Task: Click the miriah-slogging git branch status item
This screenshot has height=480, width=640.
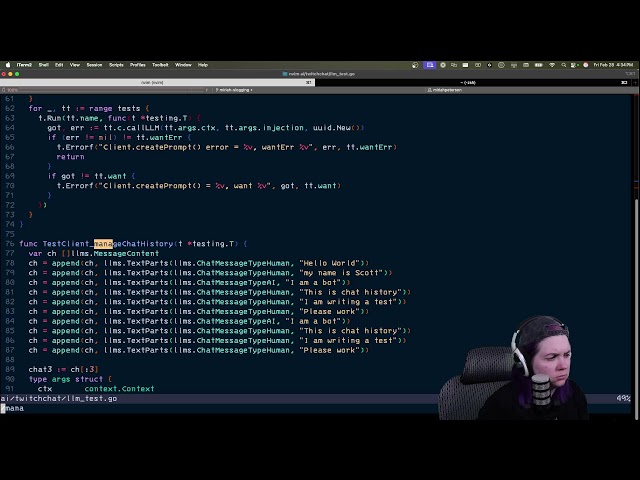Action: pos(234,90)
